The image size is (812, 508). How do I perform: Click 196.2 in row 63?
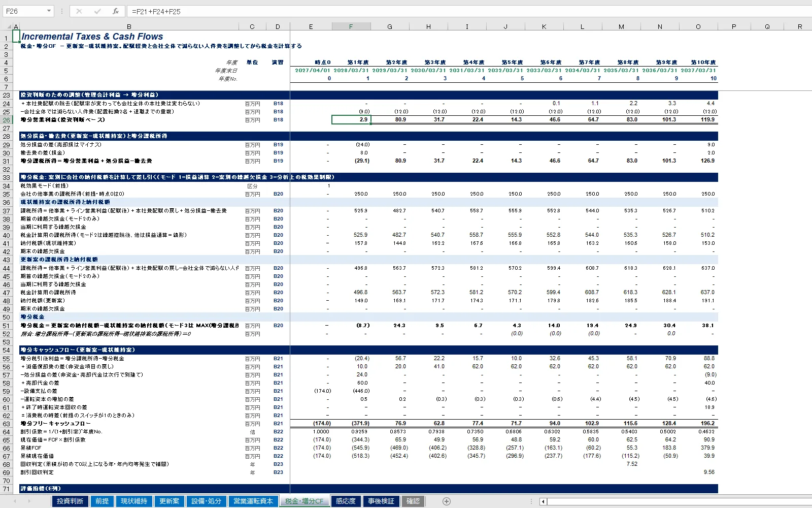tap(698, 423)
